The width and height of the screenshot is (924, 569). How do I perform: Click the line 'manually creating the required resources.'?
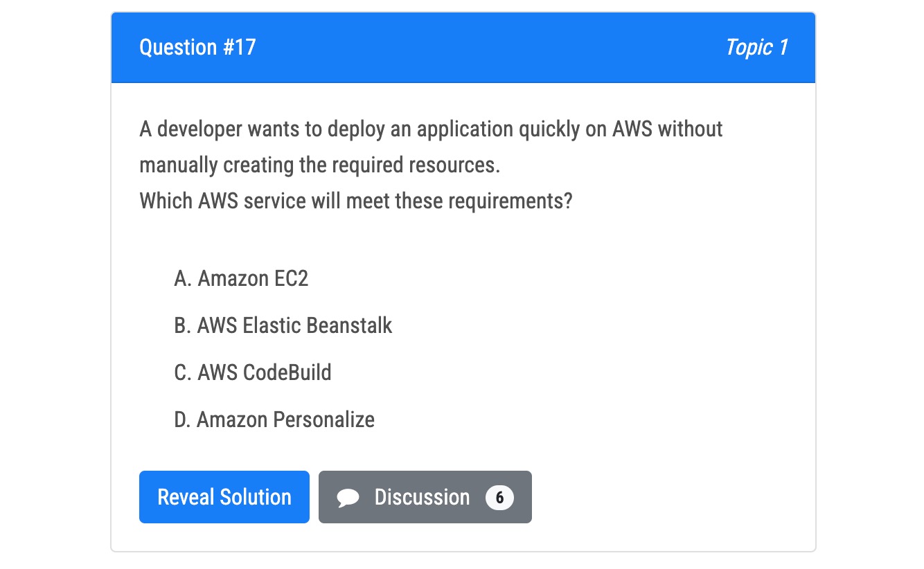click(319, 165)
